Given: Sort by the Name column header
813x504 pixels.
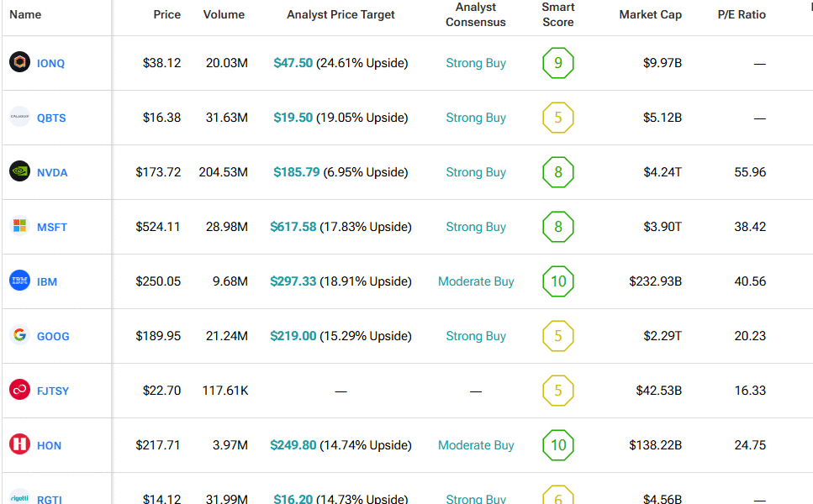Looking at the screenshot, I should pos(25,14).
